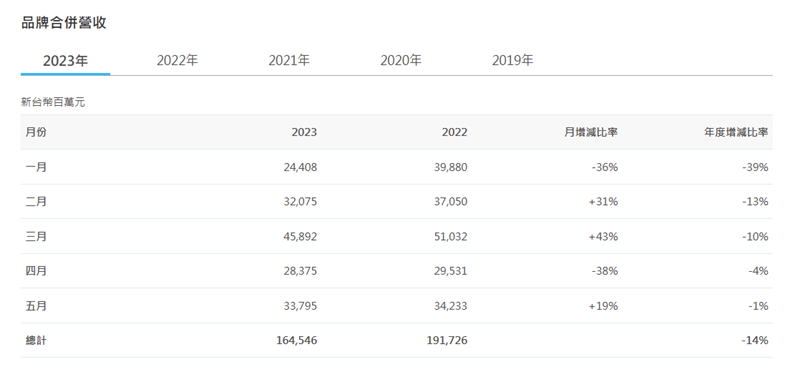Image resolution: width=800 pixels, height=377 pixels.
Task: View the 2019年 tab
Action: [x=512, y=61]
